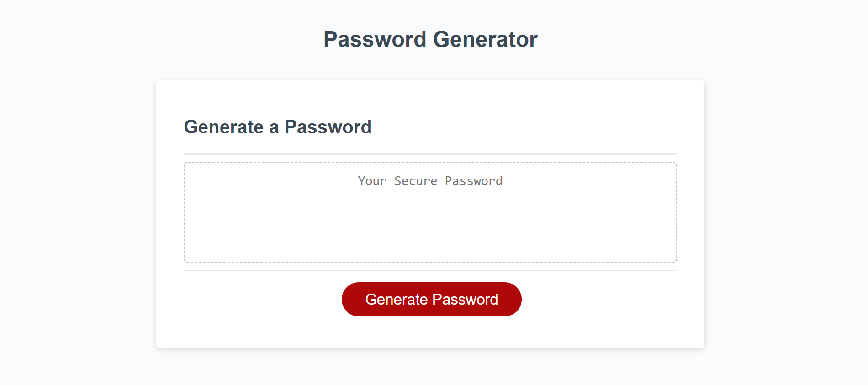Click the red Generate Password pill button
This screenshot has width=868, height=385.
(x=431, y=299)
